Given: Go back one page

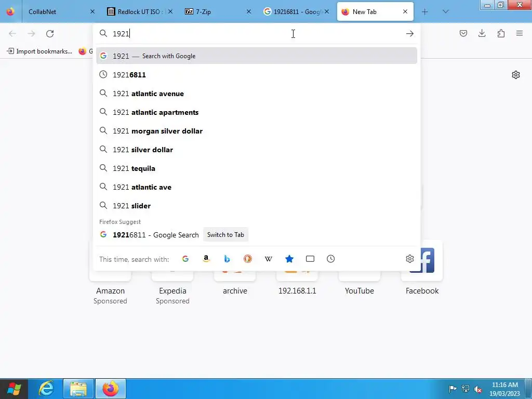Looking at the screenshot, I should [x=12, y=34].
